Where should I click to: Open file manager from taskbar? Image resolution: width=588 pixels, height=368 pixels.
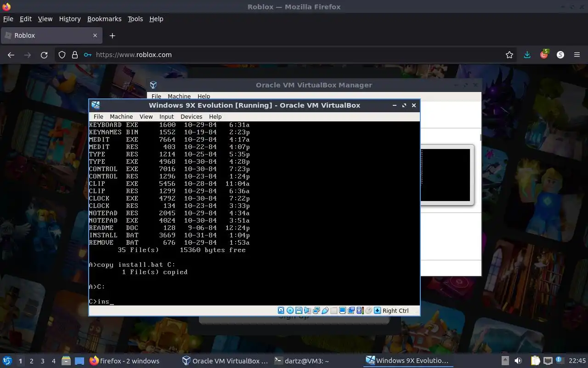[66, 361]
